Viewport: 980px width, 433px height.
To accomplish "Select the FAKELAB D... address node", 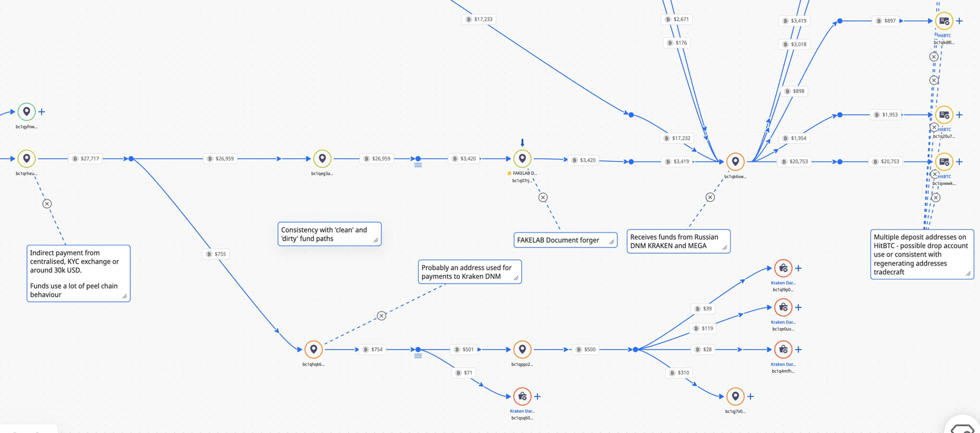I will pyautogui.click(x=522, y=159).
